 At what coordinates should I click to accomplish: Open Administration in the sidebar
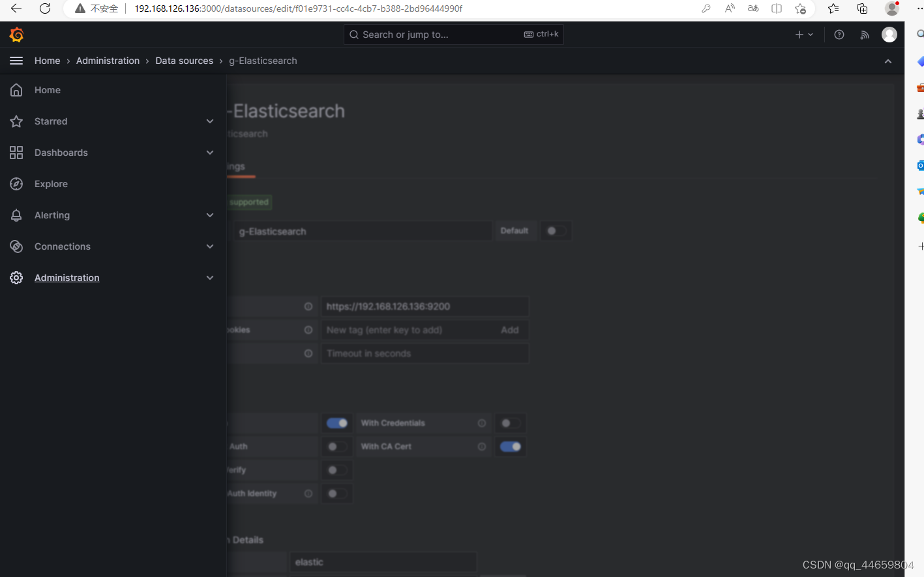(67, 278)
